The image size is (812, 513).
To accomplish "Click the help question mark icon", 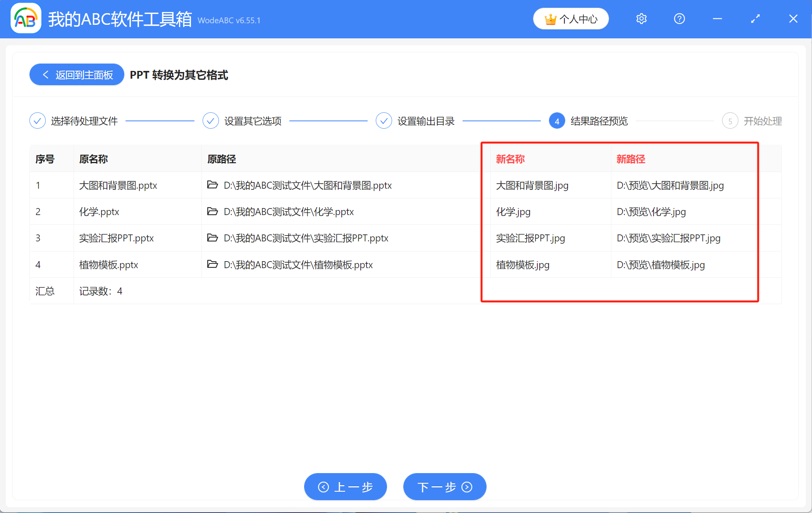I will click(679, 18).
